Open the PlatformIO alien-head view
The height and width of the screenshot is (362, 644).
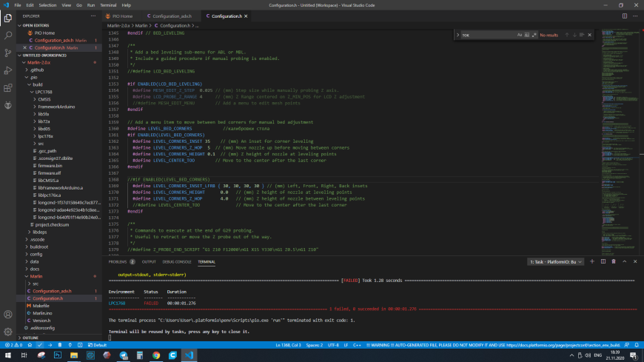8,106
